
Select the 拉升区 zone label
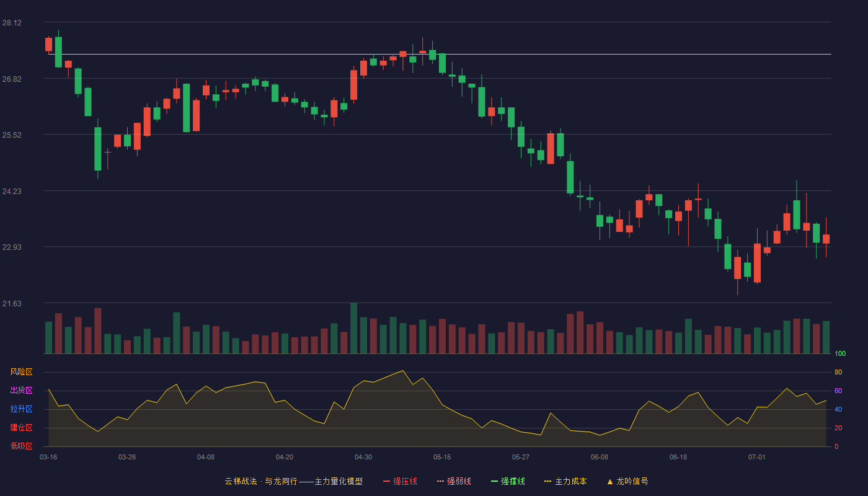(x=21, y=409)
